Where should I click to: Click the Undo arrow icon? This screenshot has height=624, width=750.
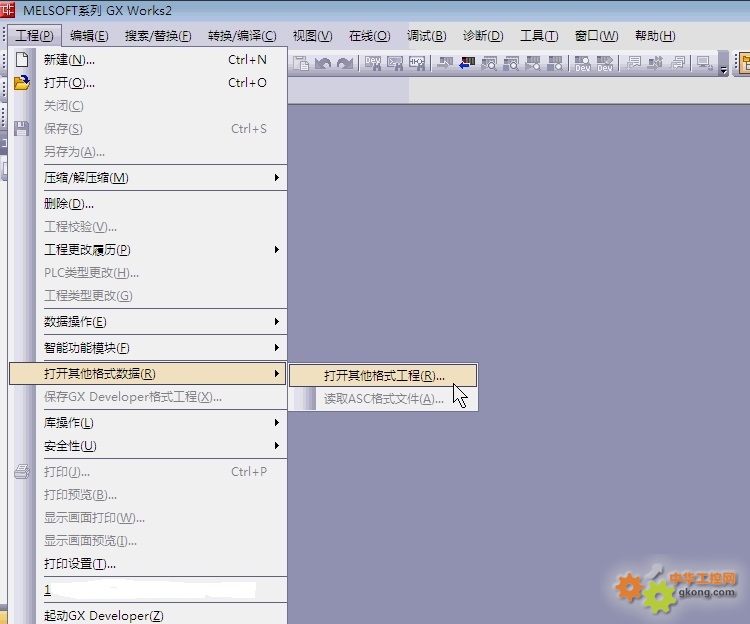323,63
